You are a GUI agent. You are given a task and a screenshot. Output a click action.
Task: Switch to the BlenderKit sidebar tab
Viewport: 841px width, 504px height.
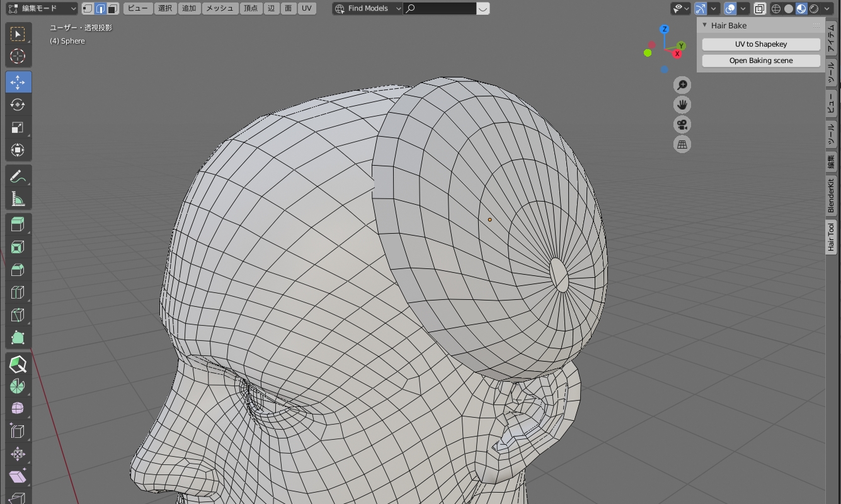pyautogui.click(x=831, y=195)
